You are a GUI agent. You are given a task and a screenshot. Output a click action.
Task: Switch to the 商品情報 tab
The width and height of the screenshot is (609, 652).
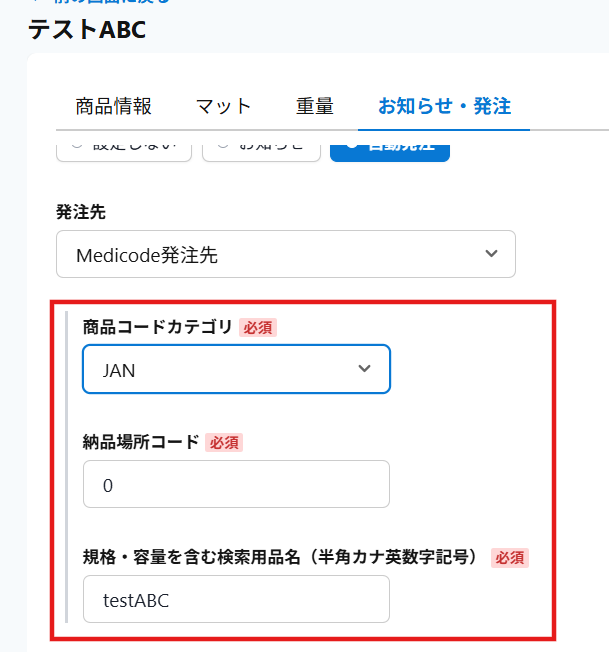click(114, 106)
